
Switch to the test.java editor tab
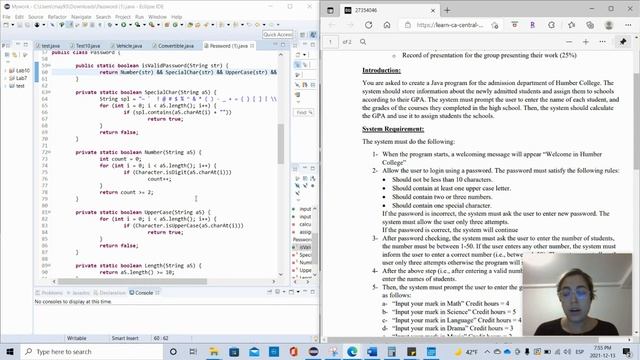tap(48, 46)
